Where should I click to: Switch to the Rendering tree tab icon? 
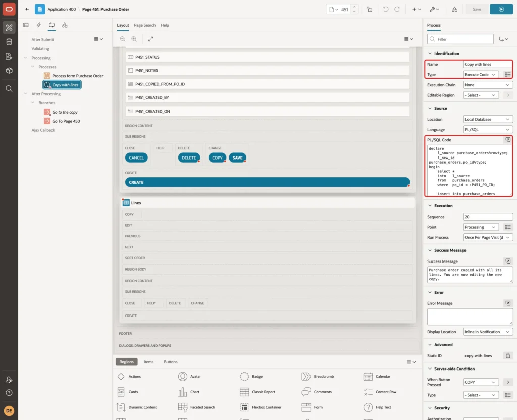(x=26, y=25)
